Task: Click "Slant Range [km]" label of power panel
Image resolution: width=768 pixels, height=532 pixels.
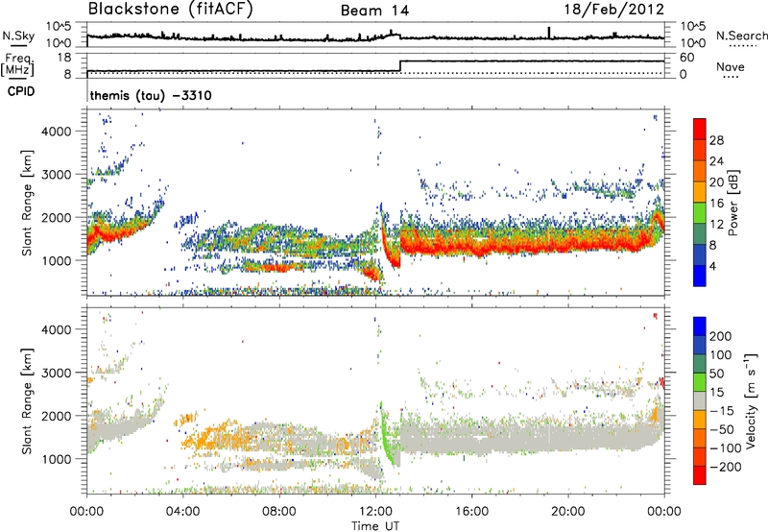Action: pyautogui.click(x=27, y=203)
